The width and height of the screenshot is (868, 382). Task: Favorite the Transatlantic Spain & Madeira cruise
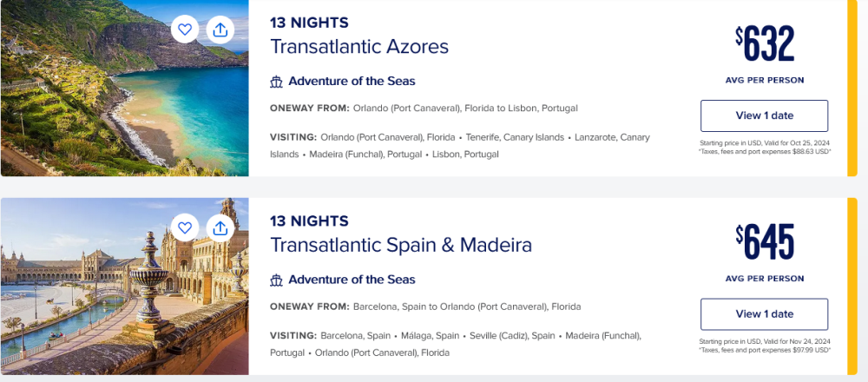coord(185,227)
